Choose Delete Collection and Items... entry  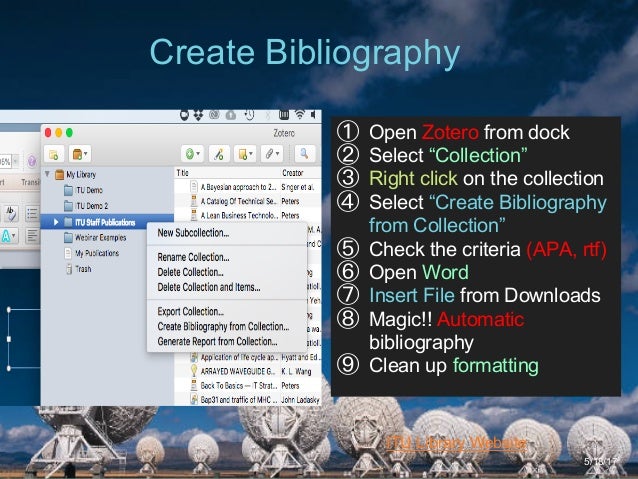pos(209,287)
